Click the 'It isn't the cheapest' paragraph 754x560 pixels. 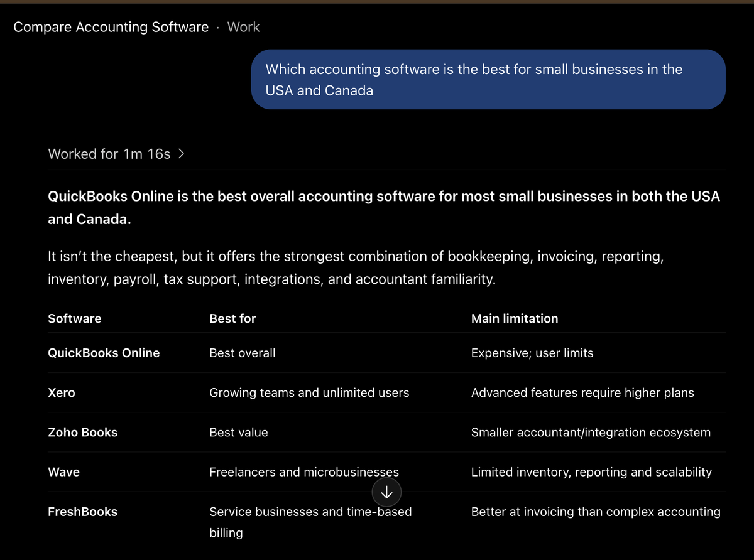(356, 267)
